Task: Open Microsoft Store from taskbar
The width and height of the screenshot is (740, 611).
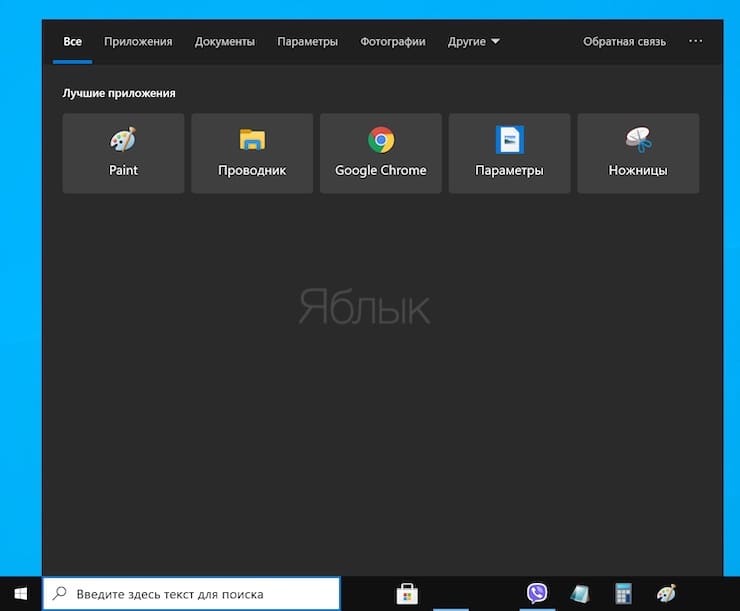Action: 407,594
